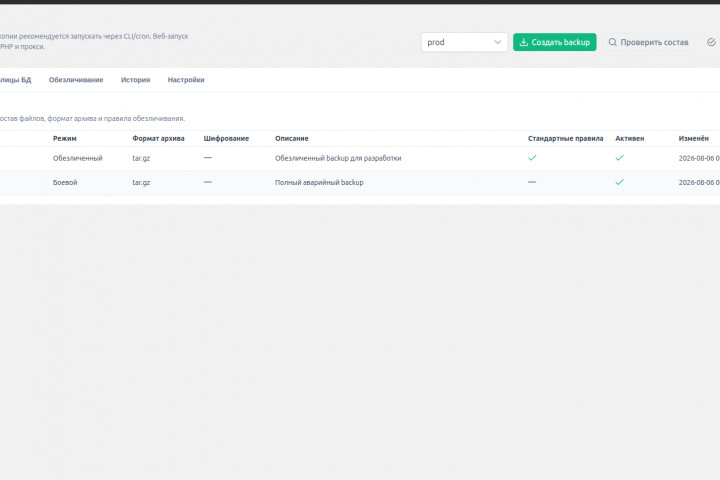Select the Обезличенный mode cell
The width and height of the screenshot is (720, 480).
(x=78, y=158)
